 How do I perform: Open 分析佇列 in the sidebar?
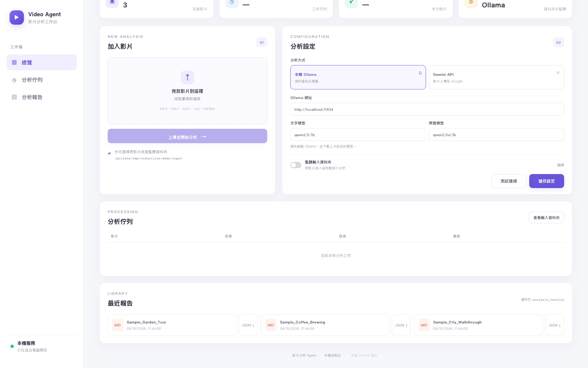[x=42, y=80]
